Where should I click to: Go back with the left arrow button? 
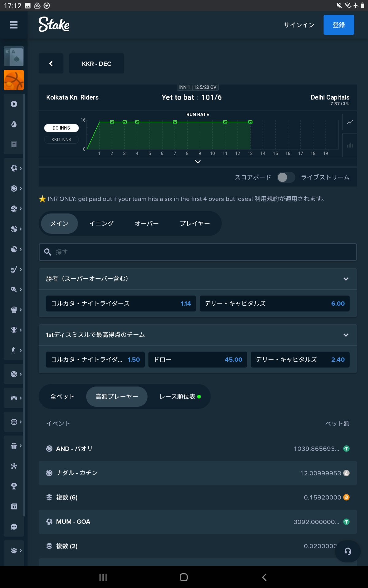tap(51, 64)
